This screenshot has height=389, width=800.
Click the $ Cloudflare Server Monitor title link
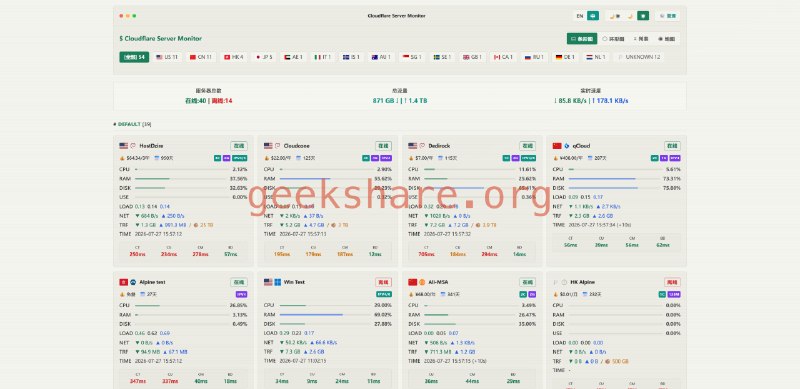click(x=161, y=38)
